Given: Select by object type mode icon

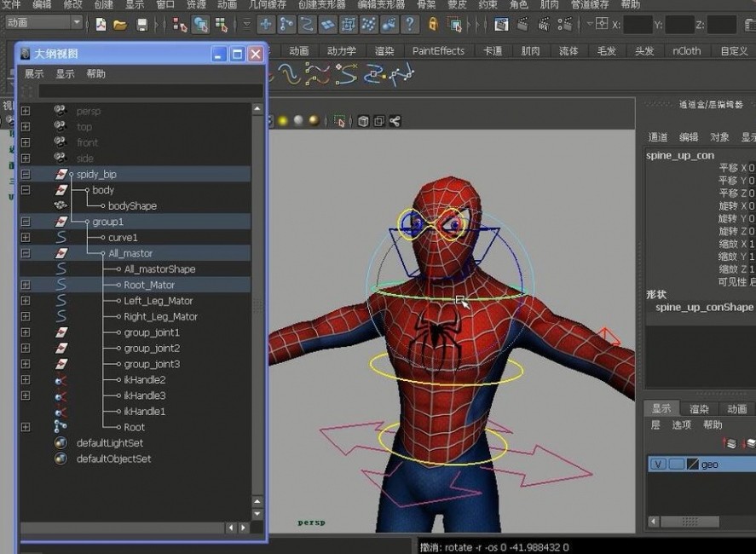Looking at the screenshot, I should [200, 24].
